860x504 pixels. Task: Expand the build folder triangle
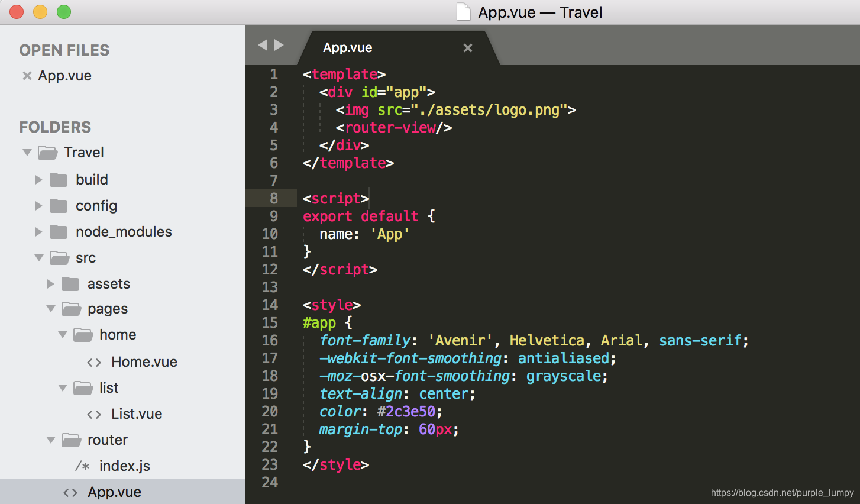point(39,180)
